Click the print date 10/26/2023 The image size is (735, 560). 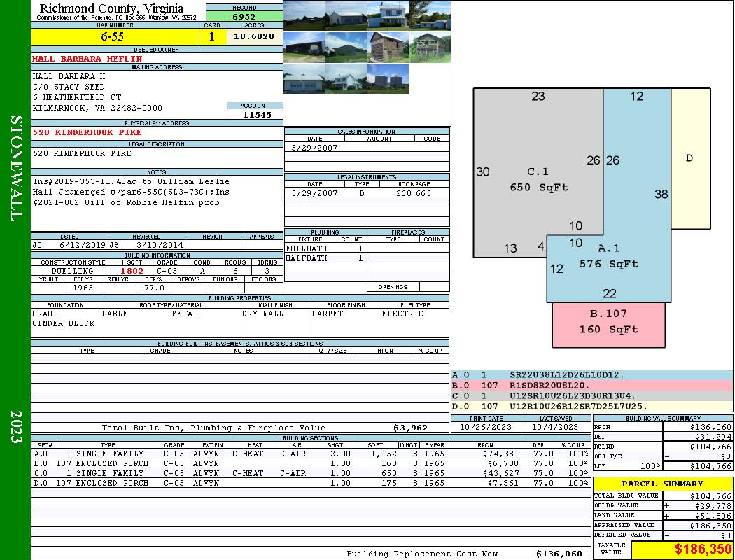tap(486, 427)
